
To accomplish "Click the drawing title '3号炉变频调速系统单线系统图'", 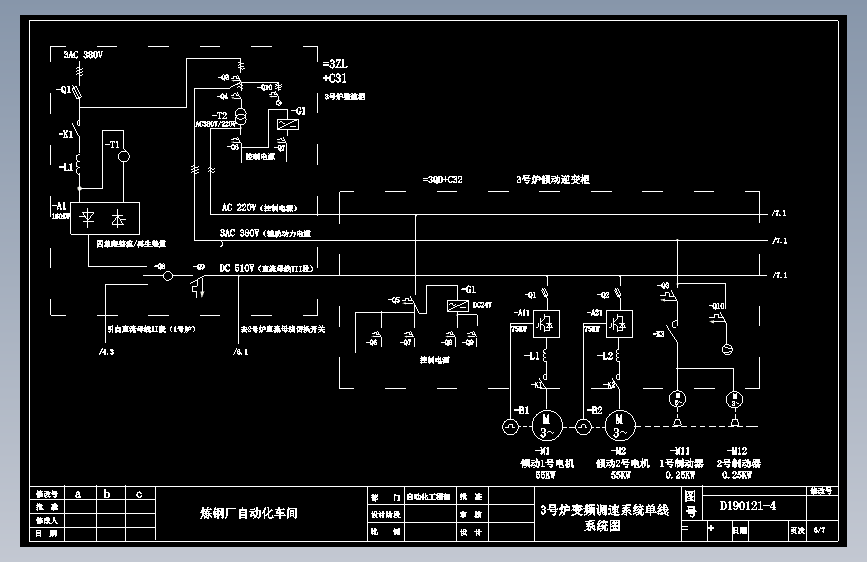I will click(x=604, y=517).
